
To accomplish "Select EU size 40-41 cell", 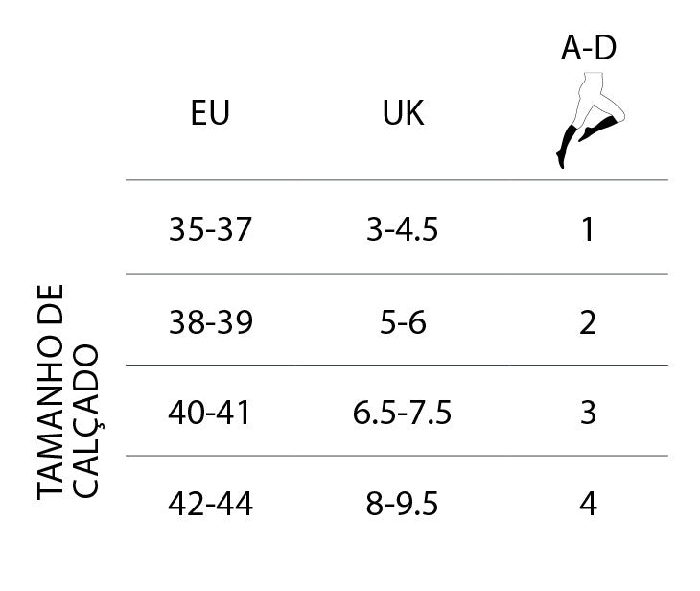I will click(x=209, y=413).
